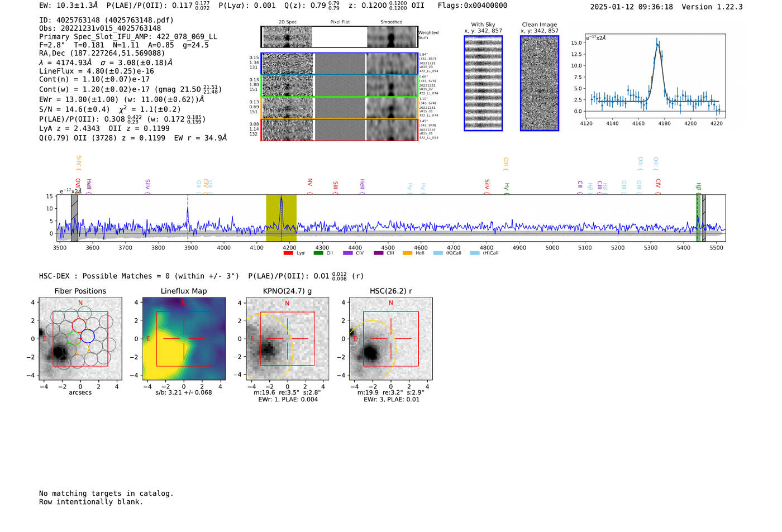Click the S/N = 14.6 line
782x532 pixels.
pyautogui.click(x=110, y=109)
